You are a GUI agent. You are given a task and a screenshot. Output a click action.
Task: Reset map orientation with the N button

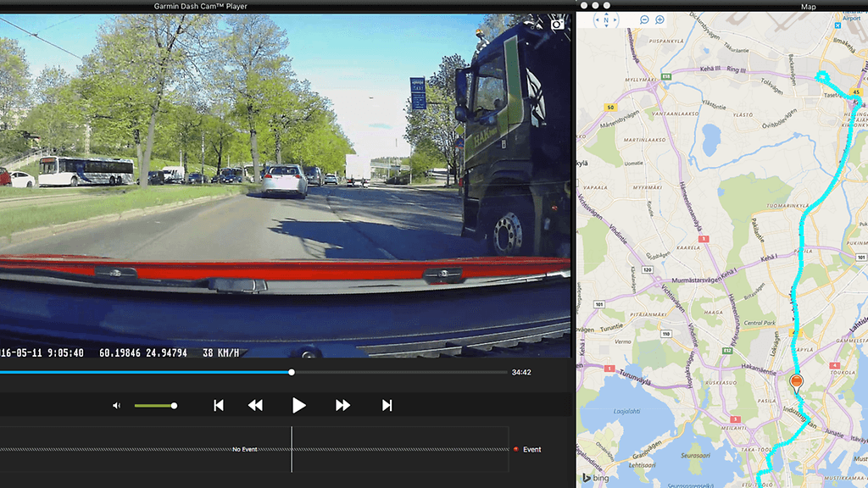coord(604,19)
